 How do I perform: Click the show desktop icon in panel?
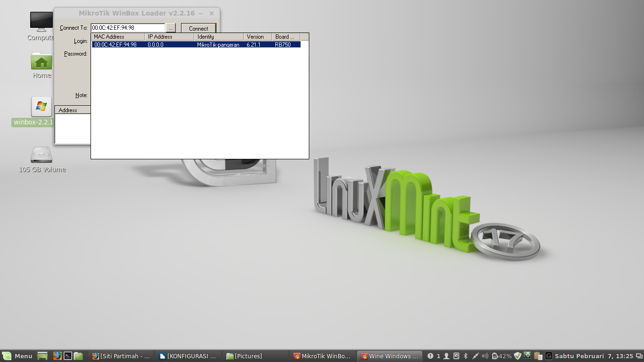(43, 356)
